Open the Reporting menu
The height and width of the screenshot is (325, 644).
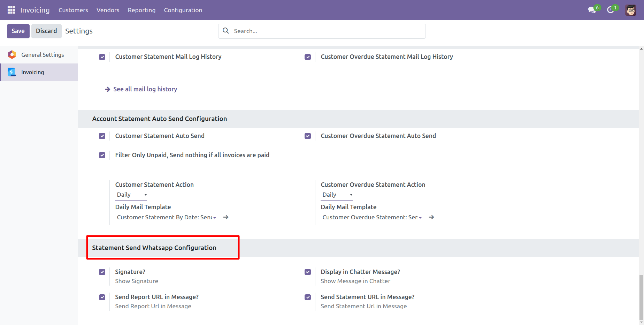[141, 10]
